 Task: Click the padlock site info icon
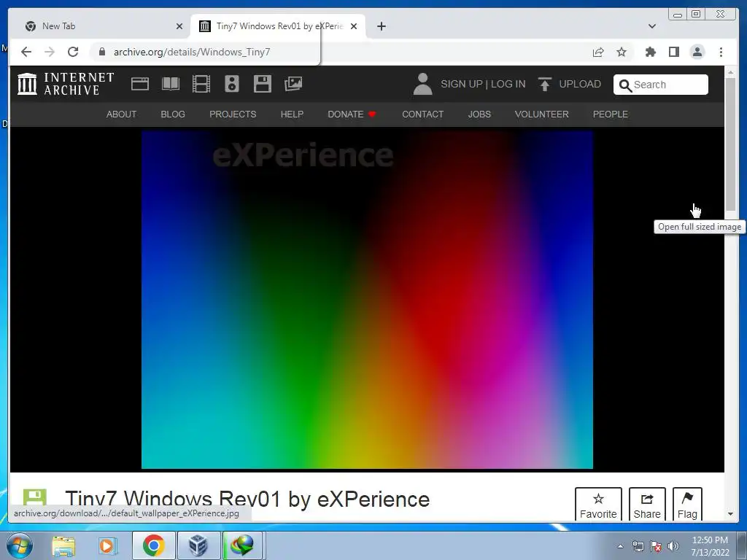[x=102, y=52]
